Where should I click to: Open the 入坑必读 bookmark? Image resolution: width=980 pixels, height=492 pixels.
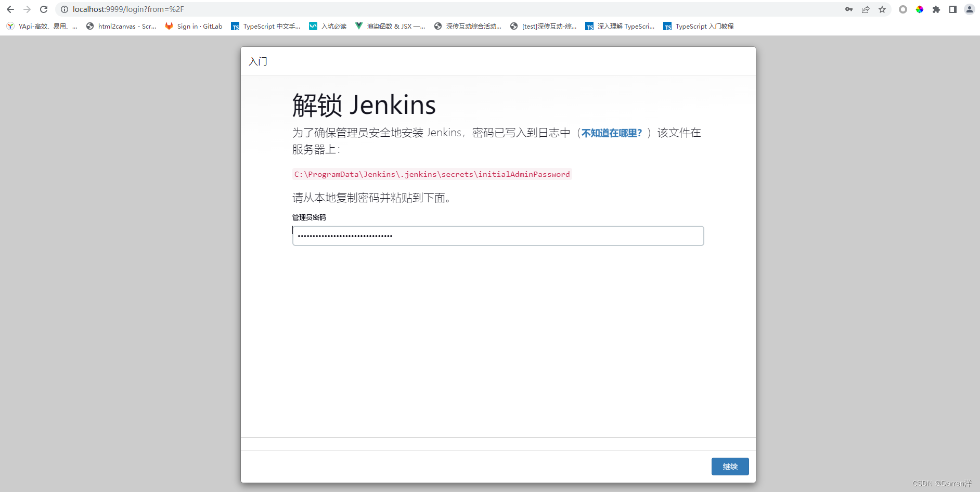pos(328,26)
